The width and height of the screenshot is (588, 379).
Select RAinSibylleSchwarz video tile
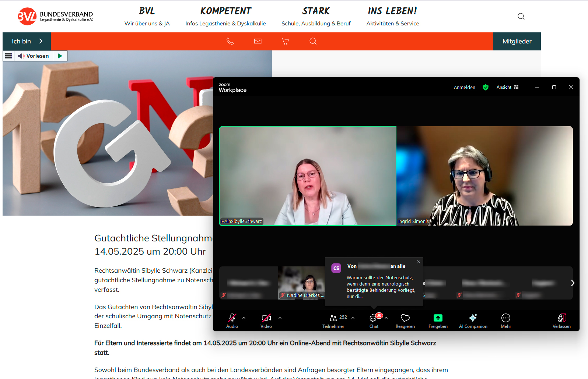tap(308, 176)
